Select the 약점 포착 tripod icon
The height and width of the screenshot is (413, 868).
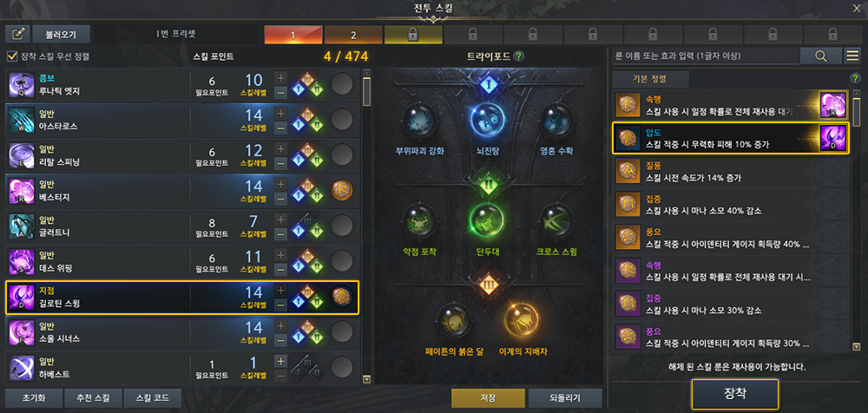click(420, 221)
